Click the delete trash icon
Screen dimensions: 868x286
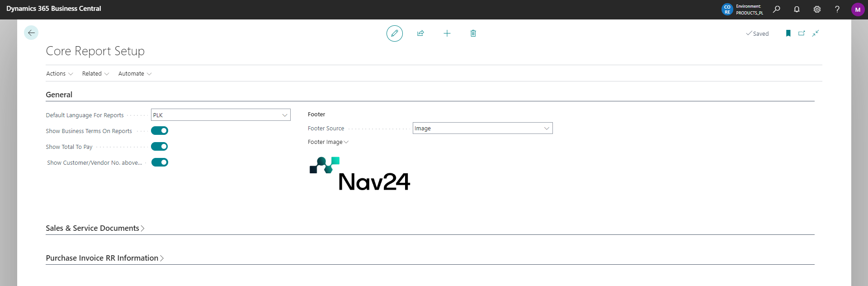473,33
